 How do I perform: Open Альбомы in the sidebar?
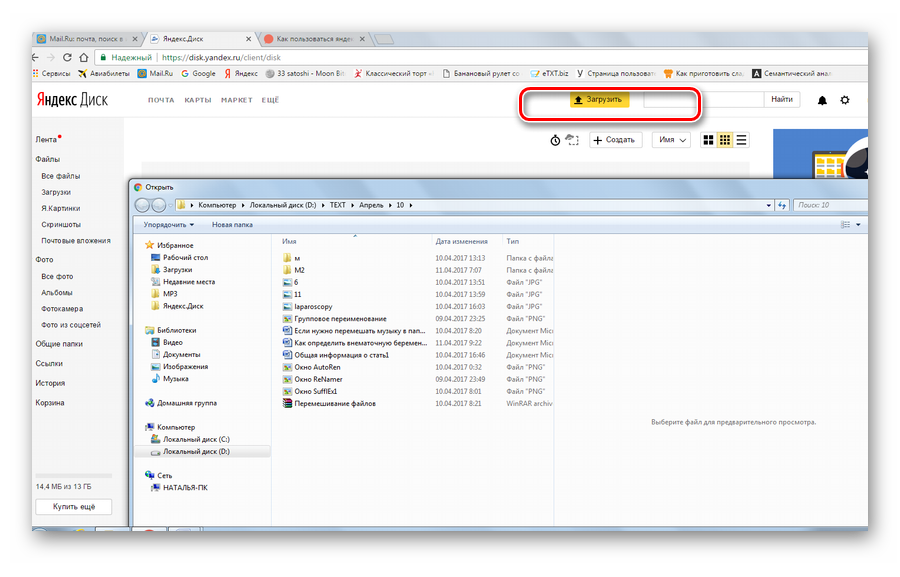pos(57,293)
